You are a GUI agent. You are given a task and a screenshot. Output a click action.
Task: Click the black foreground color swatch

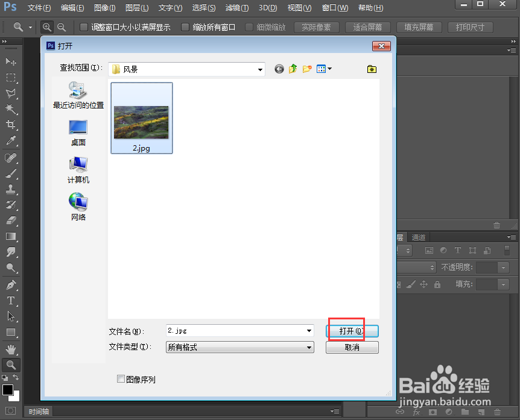click(8, 390)
